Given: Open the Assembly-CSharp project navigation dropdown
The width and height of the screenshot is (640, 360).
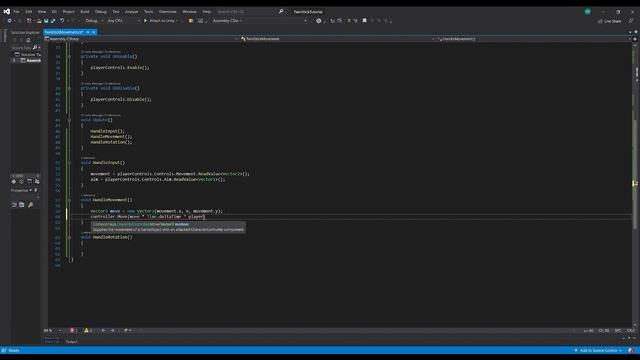Looking at the screenshot, I should coord(141,39).
